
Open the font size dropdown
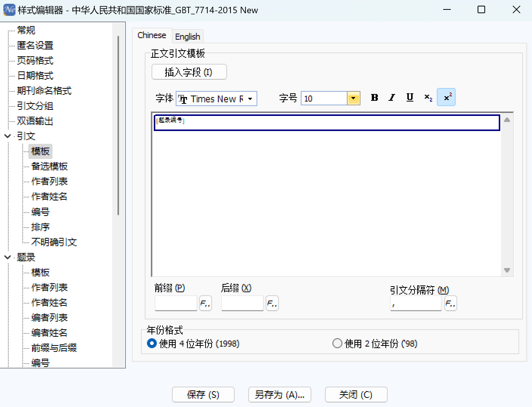point(353,99)
